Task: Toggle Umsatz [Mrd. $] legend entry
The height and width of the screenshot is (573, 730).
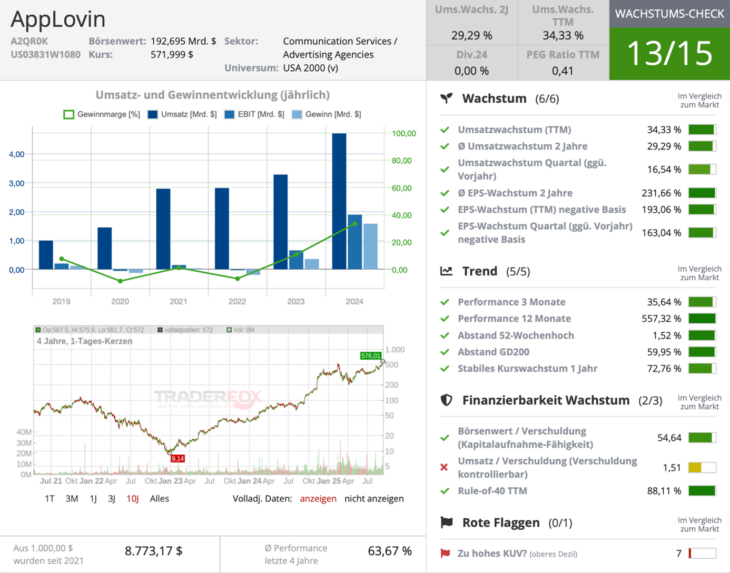Action: [x=182, y=114]
